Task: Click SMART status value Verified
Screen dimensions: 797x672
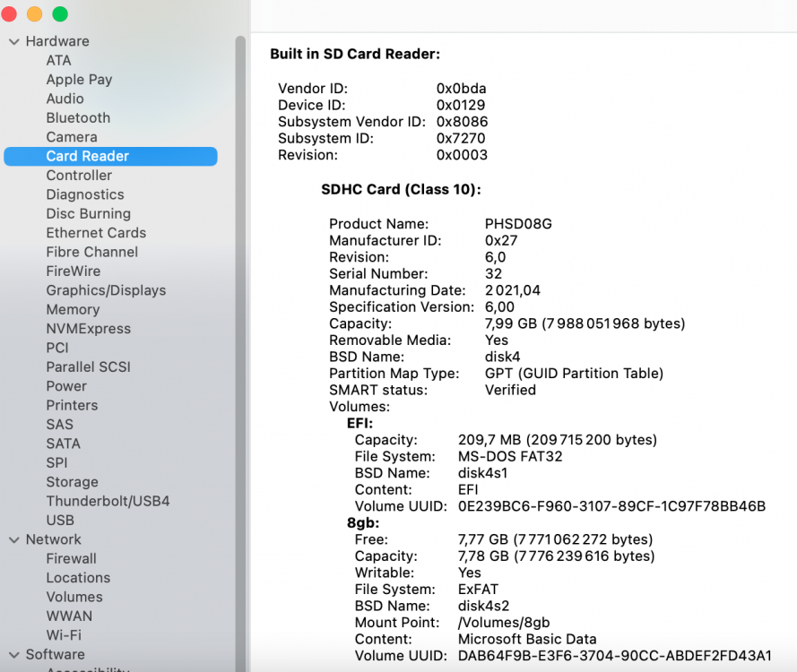Action: click(510, 390)
